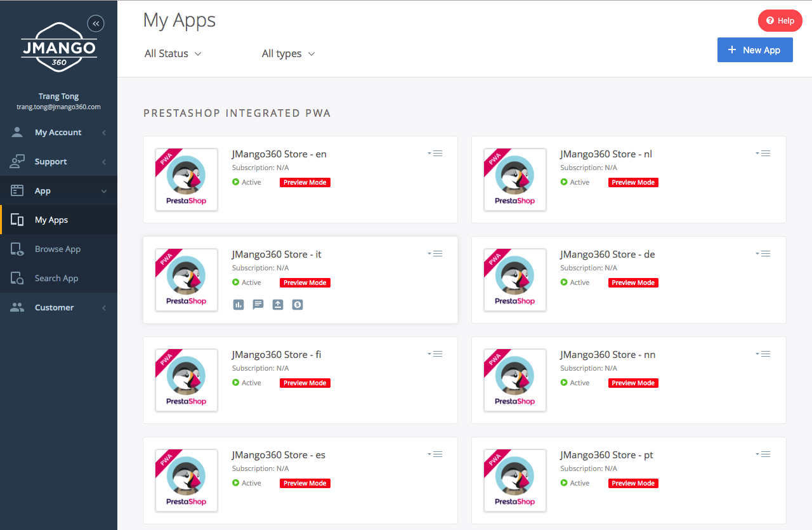The height and width of the screenshot is (530, 812).
Task: Click PrestaShop thumbnail of JMango360 Store - pt
Action: [514, 480]
